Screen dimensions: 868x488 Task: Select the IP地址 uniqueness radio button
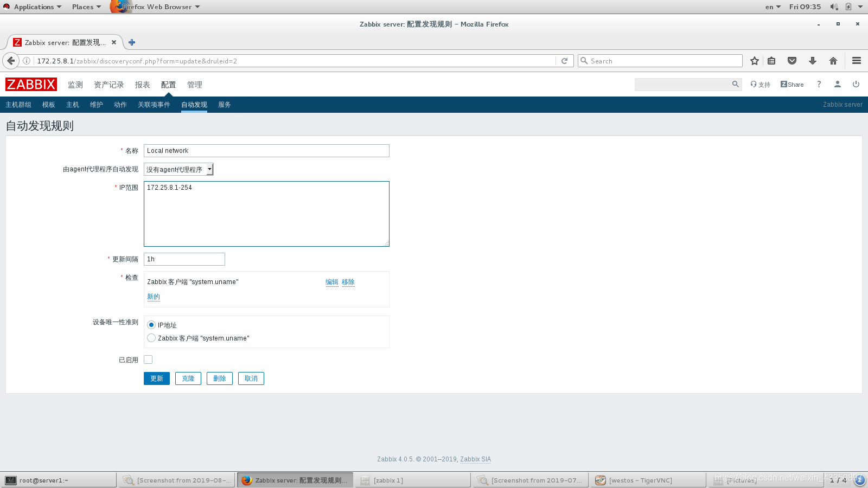151,325
